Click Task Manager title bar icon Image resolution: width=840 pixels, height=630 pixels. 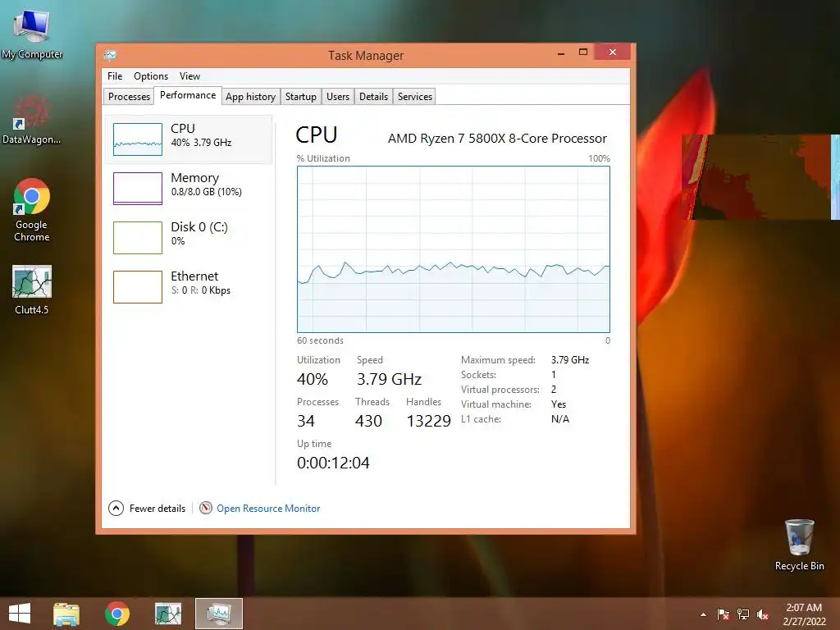pyautogui.click(x=111, y=55)
